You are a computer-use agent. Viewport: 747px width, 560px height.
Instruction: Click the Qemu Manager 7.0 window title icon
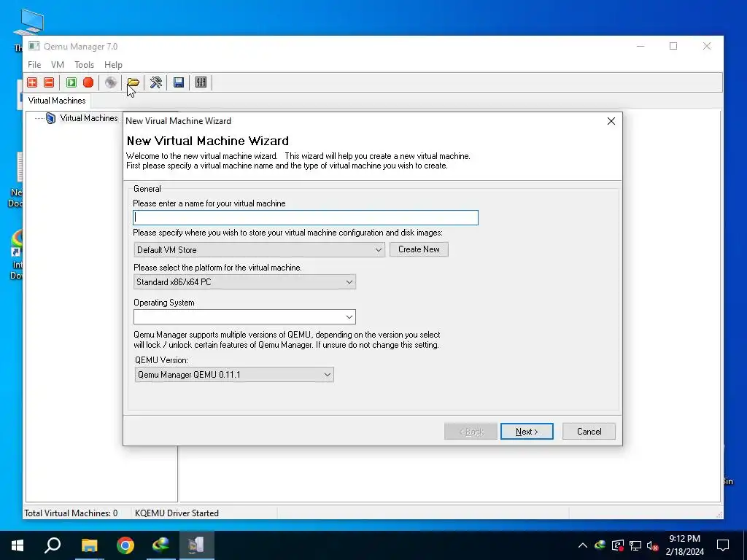[34, 46]
